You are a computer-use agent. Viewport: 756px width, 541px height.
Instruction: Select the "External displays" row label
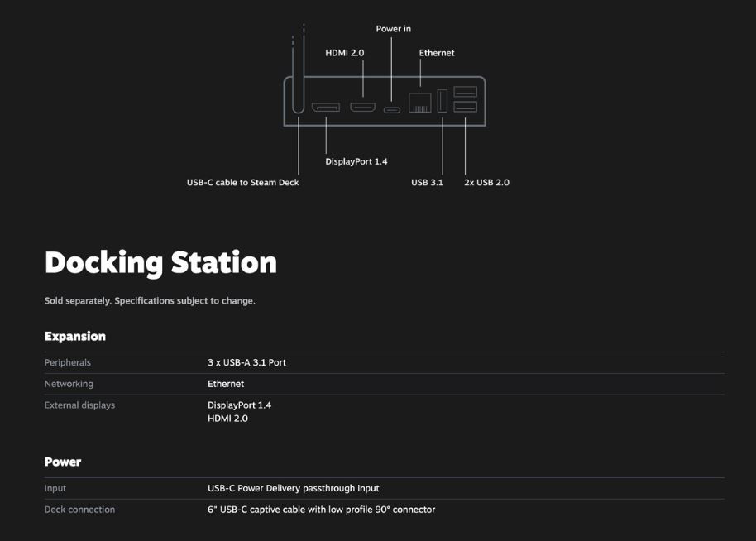pyautogui.click(x=79, y=405)
